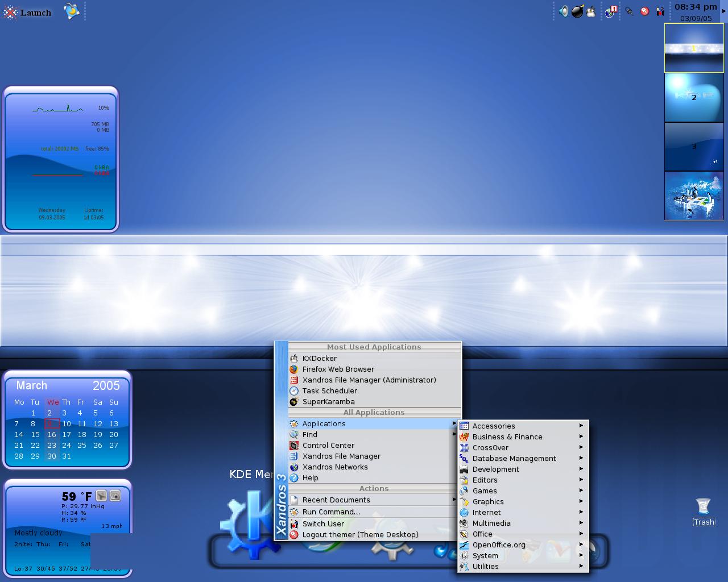
Task: Click the penguin tray icon
Action: tap(591, 12)
